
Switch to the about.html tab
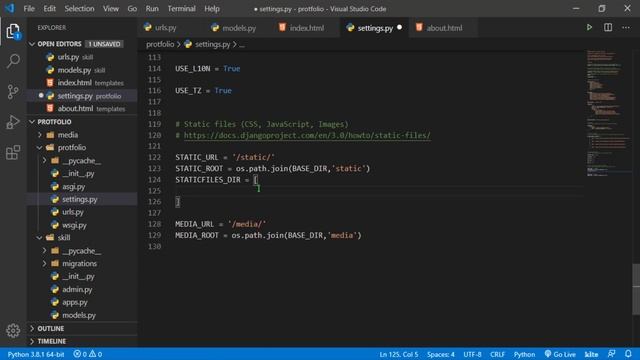coord(444,28)
